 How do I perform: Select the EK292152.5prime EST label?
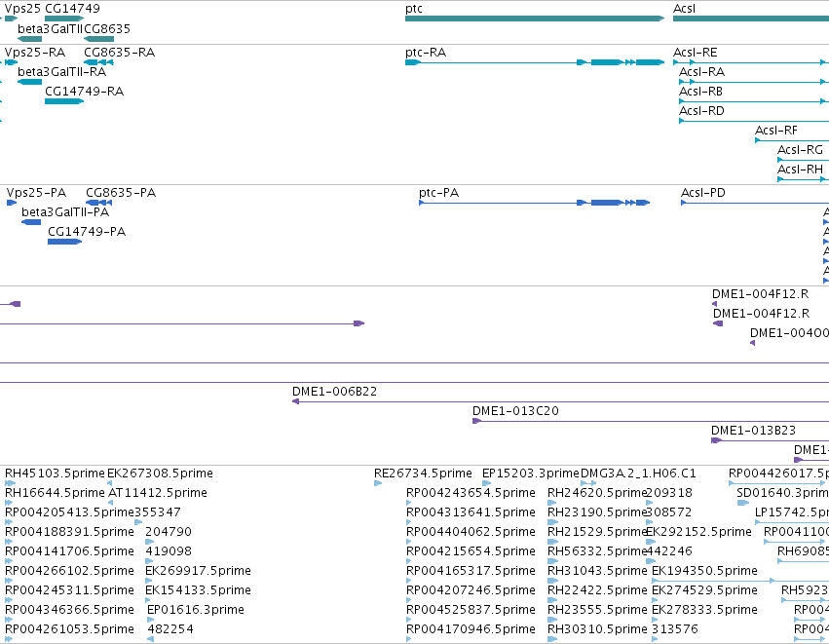698,532
